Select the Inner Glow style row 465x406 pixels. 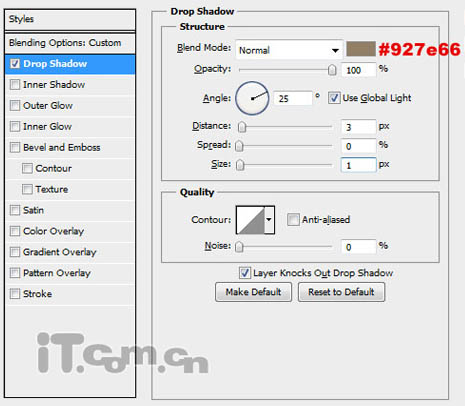coord(70,127)
